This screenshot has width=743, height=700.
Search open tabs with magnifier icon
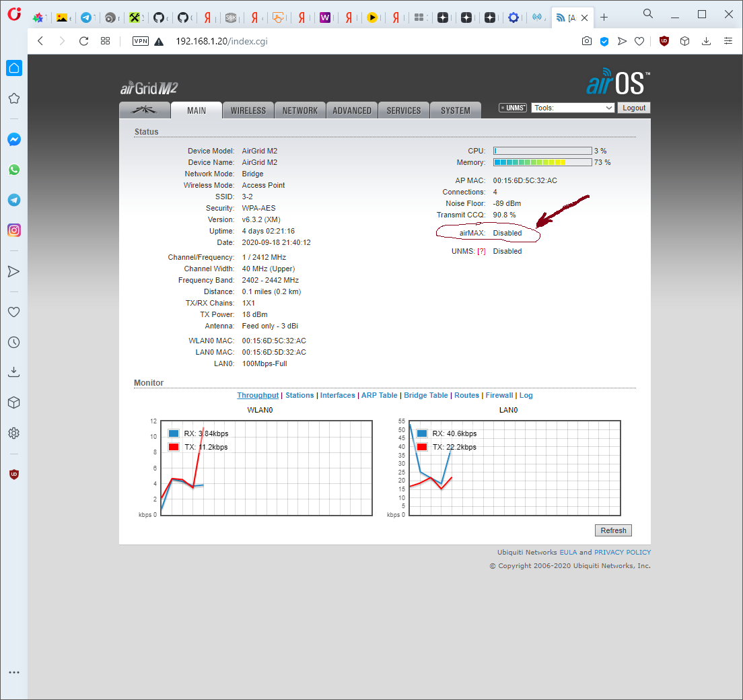click(x=647, y=13)
